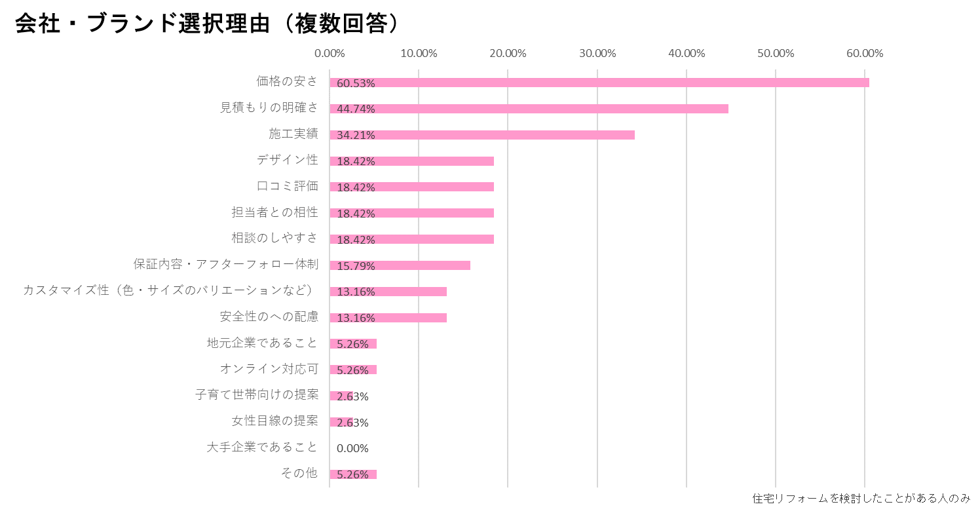Select the 見積もりの明確さ pink bar

tap(529, 109)
